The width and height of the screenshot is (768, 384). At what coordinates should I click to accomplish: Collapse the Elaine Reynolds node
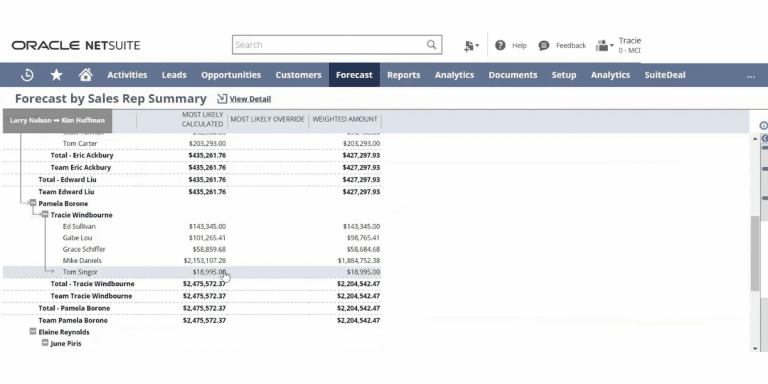click(33, 332)
